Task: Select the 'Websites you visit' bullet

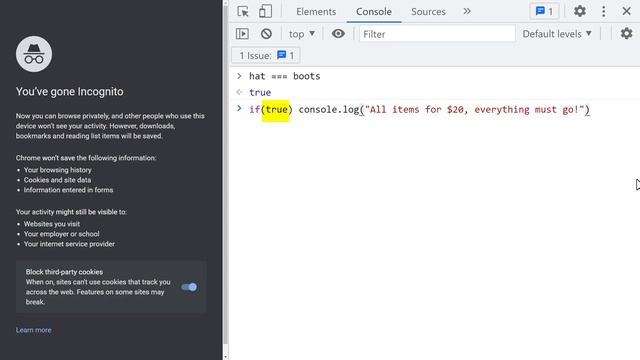Action: pyautogui.click(x=52, y=224)
